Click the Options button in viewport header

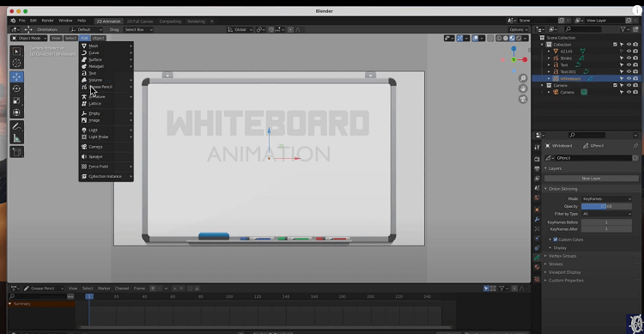pyautogui.click(x=518, y=29)
